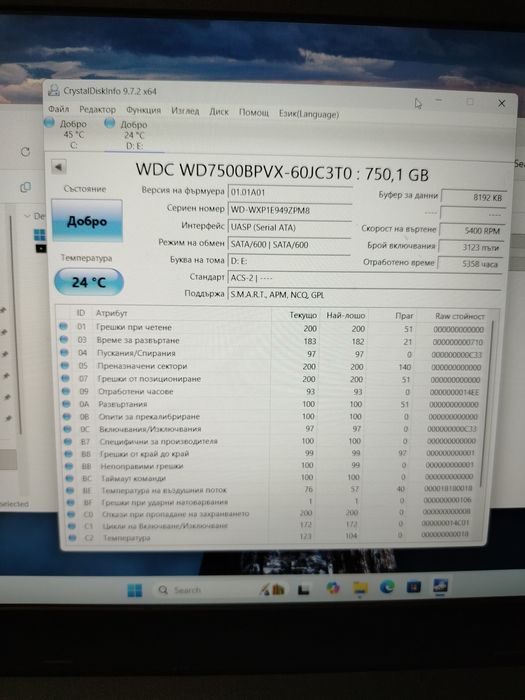Image resolution: width=525 pixels, height=700 pixels.
Task: Click status circle of Грешки от позициониране row
Action: [x=66, y=379]
